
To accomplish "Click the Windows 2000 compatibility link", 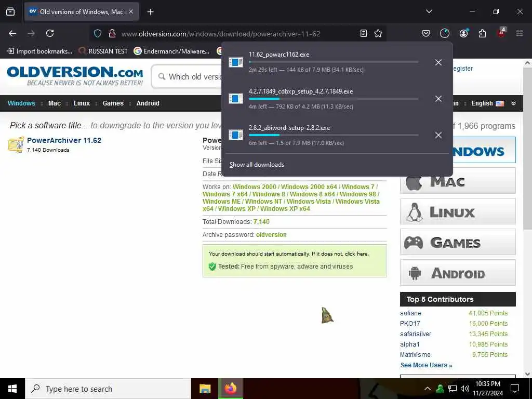I will point(255,187).
